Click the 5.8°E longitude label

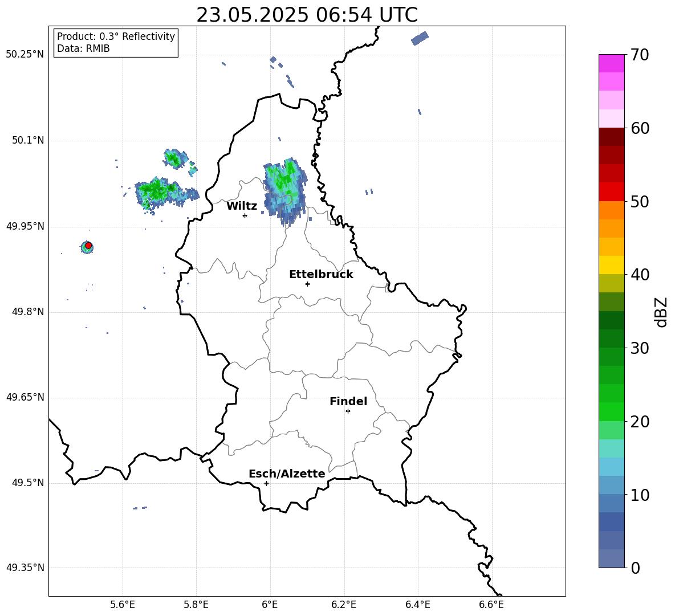pos(196,605)
